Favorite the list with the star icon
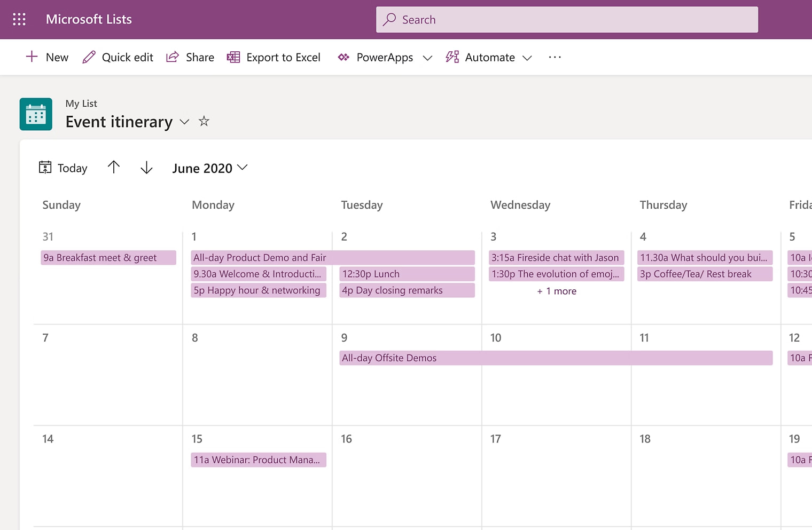 204,121
